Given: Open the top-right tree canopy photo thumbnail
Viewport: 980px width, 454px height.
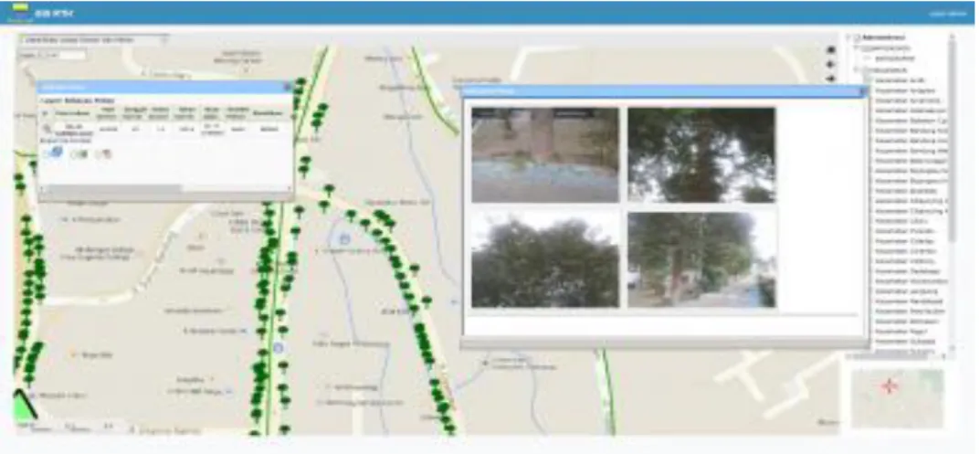Looking at the screenshot, I should (x=701, y=155).
